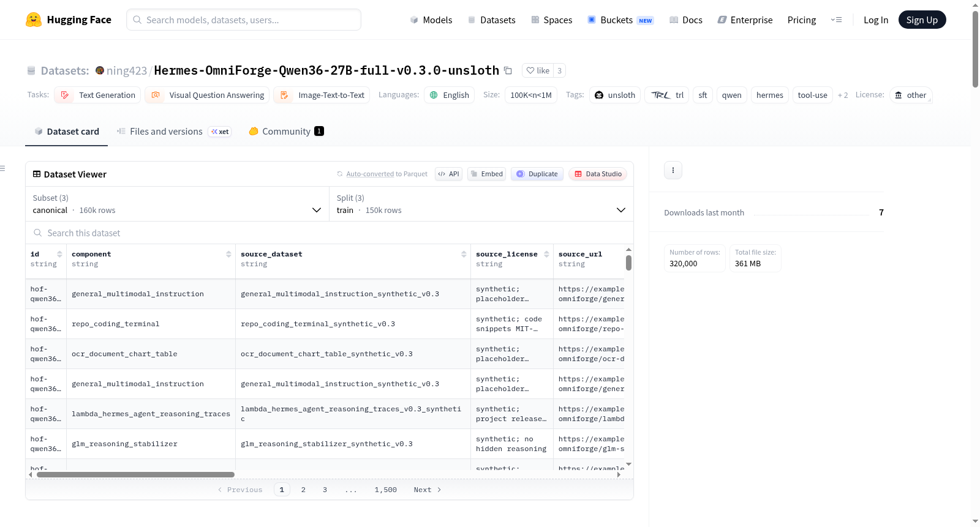This screenshot has height=527, width=980.
Task: Click Log In
Action: click(876, 20)
